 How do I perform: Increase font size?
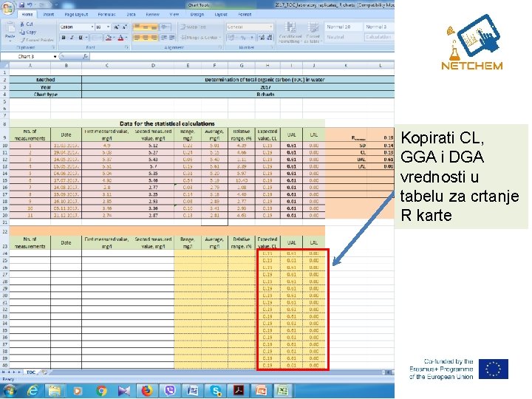click(117, 27)
